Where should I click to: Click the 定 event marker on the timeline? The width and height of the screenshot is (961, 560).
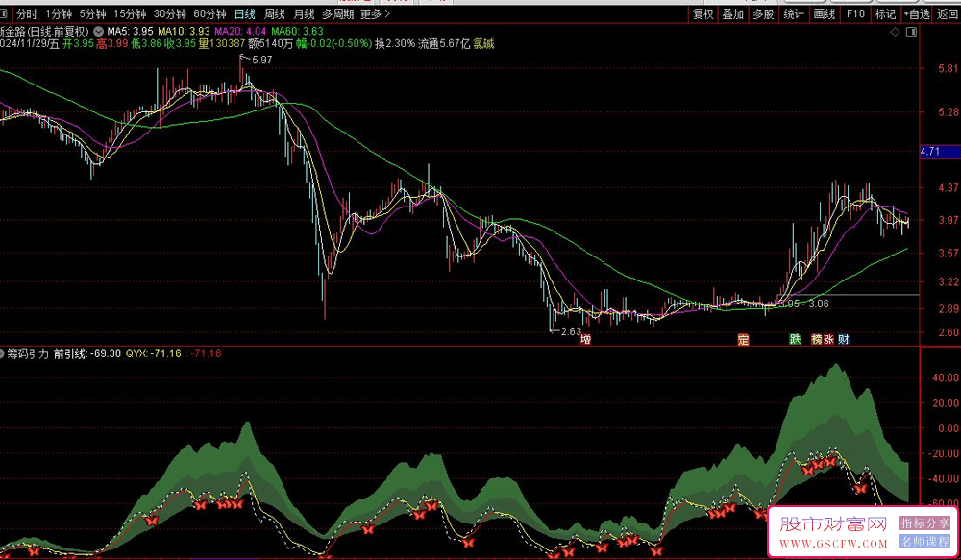click(x=744, y=339)
